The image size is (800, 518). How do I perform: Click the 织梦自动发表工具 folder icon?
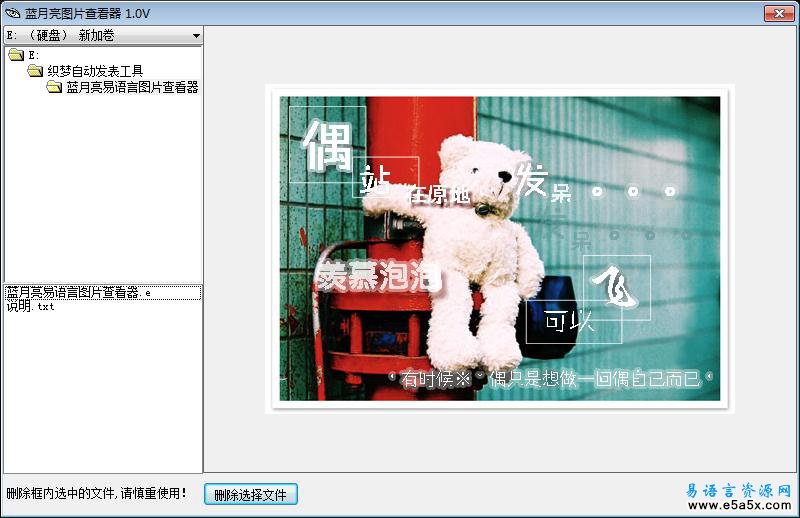click(x=35, y=71)
